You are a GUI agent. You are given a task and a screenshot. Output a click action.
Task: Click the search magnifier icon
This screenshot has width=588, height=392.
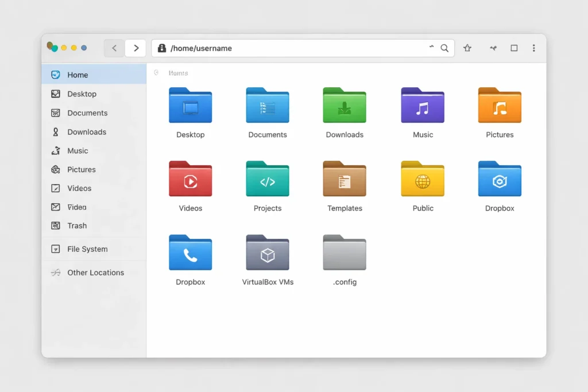pyautogui.click(x=444, y=48)
